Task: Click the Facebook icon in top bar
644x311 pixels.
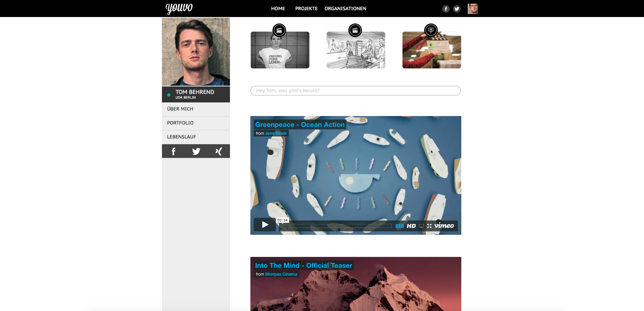Action: pyautogui.click(x=446, y=9)
